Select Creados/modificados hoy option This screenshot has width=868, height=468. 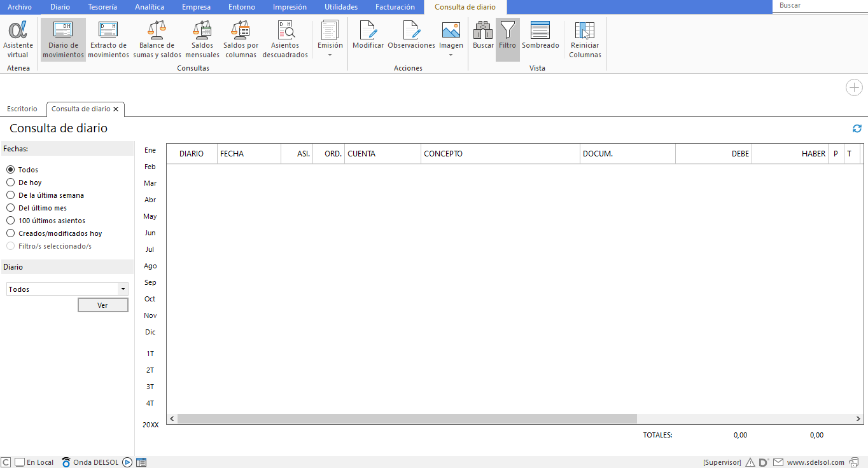click(x=10, y=233)
